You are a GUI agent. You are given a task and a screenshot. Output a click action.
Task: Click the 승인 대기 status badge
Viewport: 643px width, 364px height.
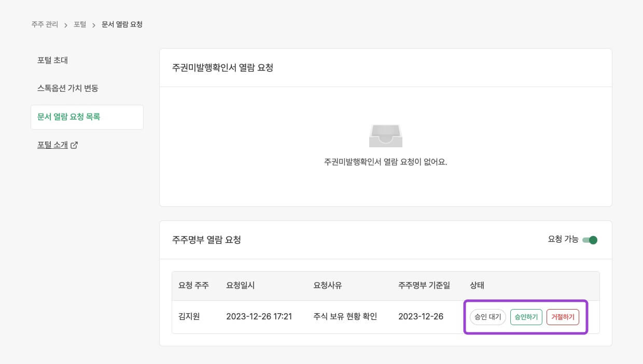click(487, 317)
